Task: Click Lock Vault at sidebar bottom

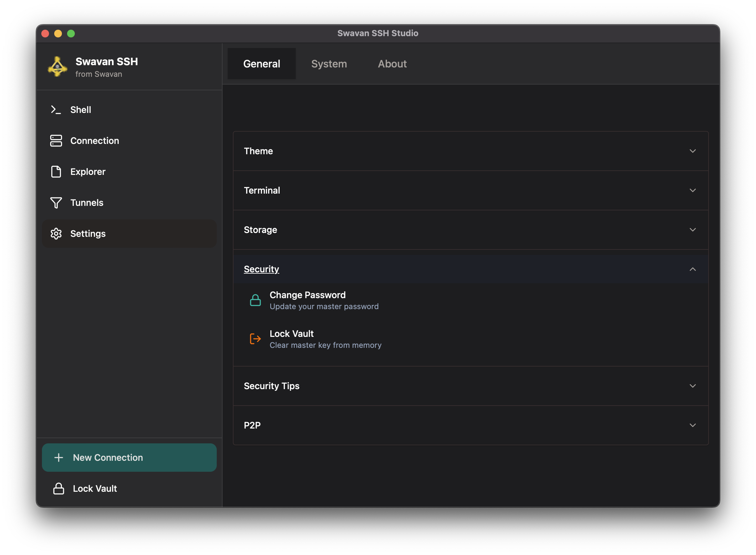Action: click(95, 489)
